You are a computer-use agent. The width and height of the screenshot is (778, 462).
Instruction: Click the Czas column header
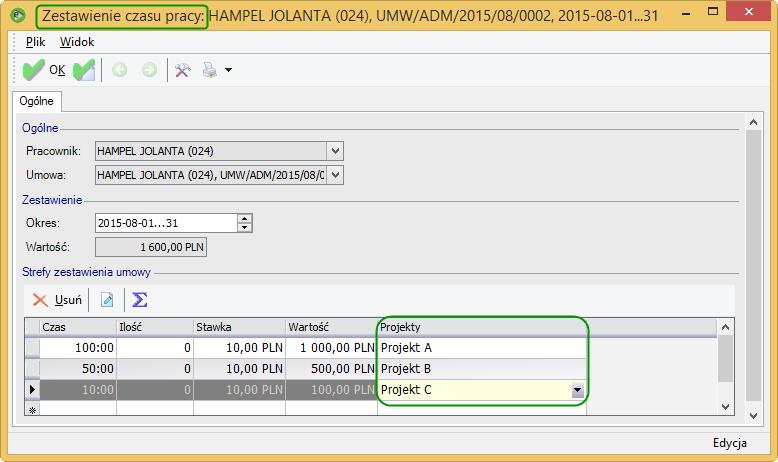78,327
